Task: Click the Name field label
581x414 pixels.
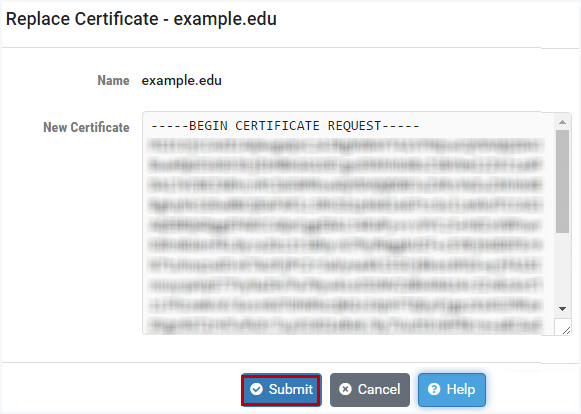Action: pos(113,80)
